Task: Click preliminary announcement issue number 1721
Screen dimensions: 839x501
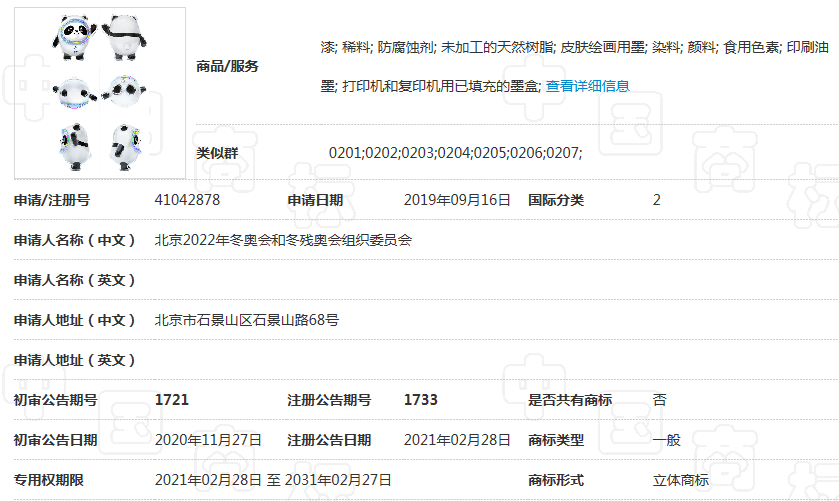Action: pyautogui.click(x=172, y=400)
